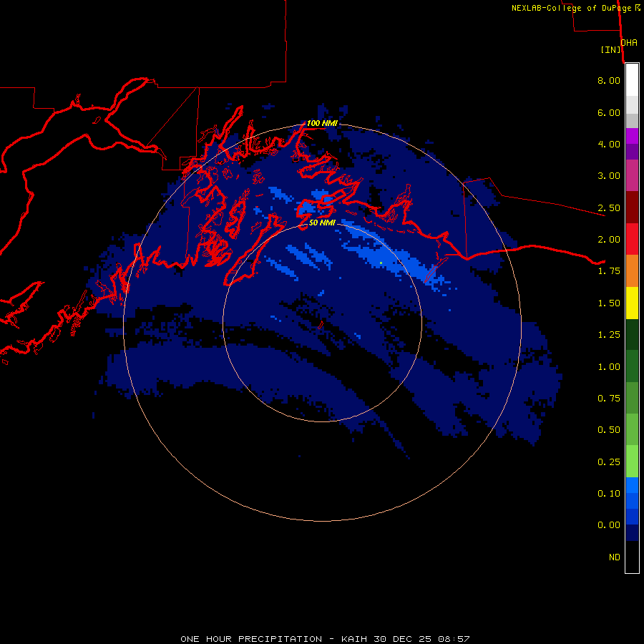
Task: Pick the red legend color swatch
Action: click(632, 239)
